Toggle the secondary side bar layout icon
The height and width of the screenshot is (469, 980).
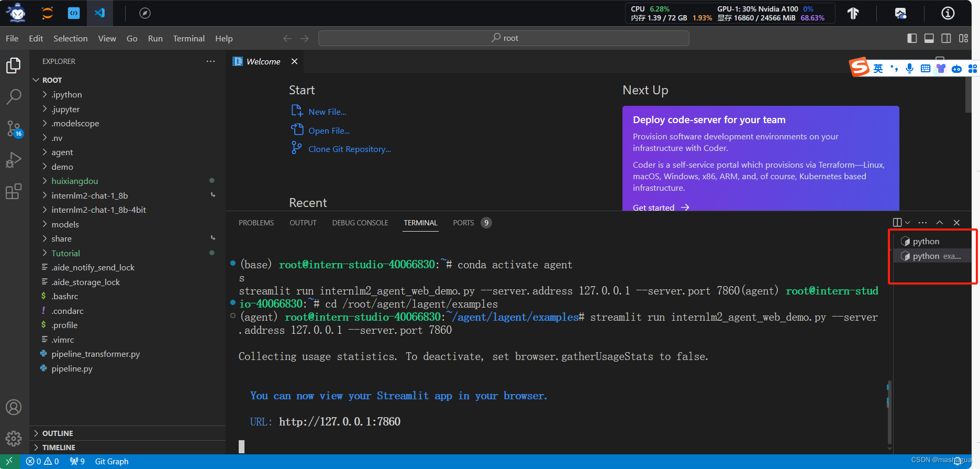(946, 38)
